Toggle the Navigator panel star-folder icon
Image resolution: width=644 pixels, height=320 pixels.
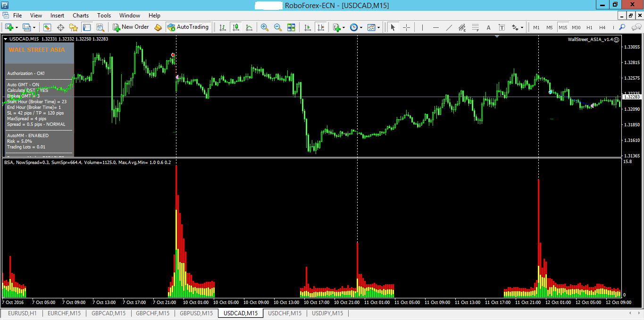click(x=74, y=27)
